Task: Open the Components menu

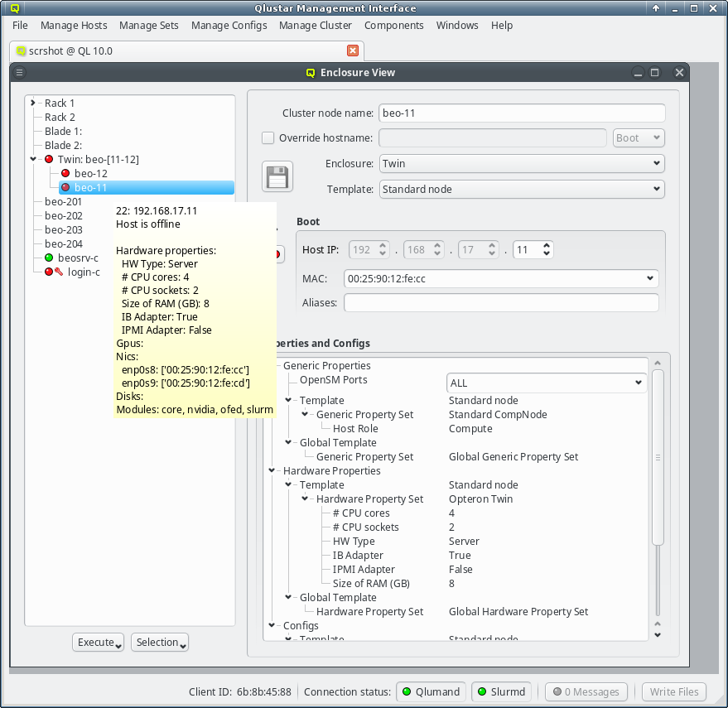Action: click(394, 26)
